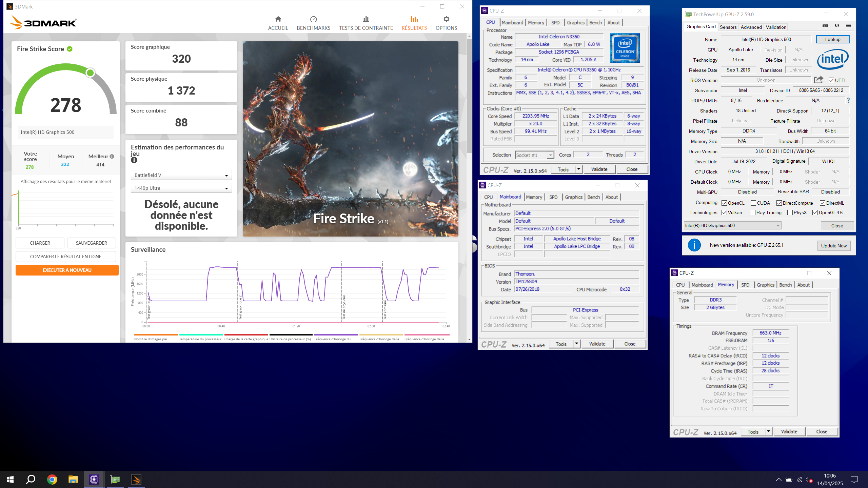Image resolution: width=868 pixels, height=488 pixels.
Task: Launch Google Chrome from the taskbar
Action: pos(52,480)
